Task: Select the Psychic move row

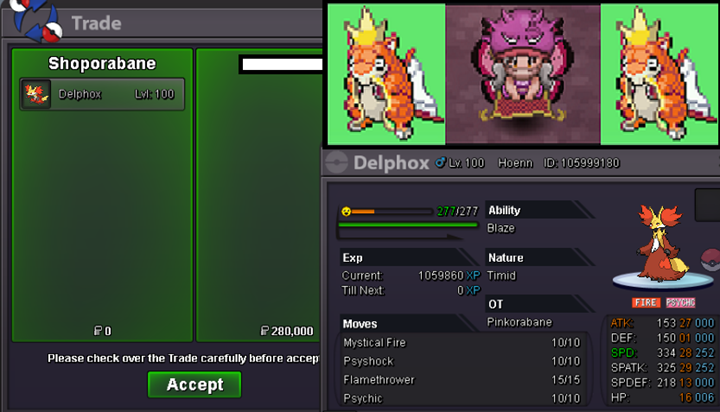Action: tap(462, 398)
